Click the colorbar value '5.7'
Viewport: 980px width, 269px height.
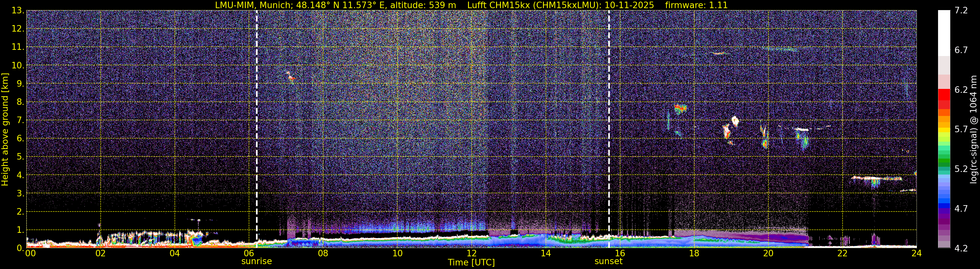pos(961,130)
